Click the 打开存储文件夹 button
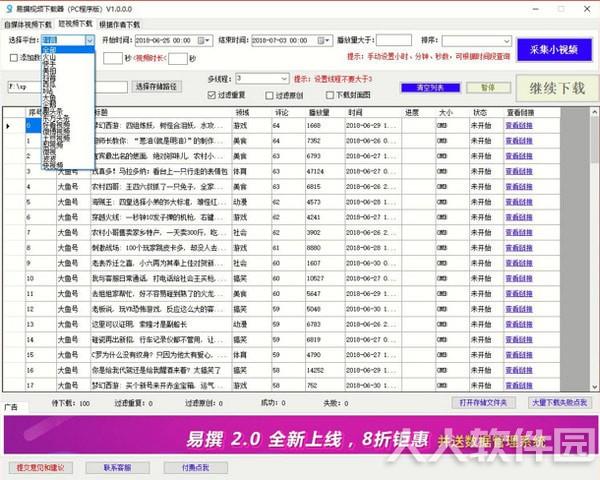The image size is (600, 480). pyautogui.click(x=483, y=403)
